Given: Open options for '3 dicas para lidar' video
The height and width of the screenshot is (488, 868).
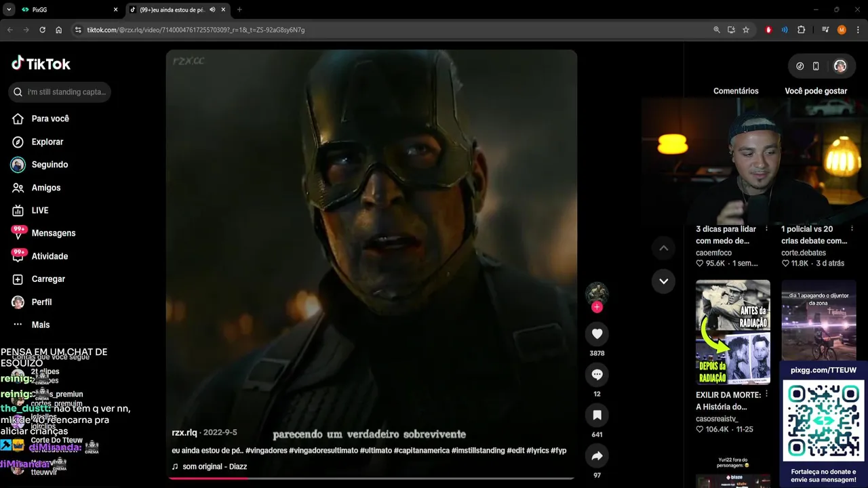Looking at the screenshot, I should click(767, 229).
